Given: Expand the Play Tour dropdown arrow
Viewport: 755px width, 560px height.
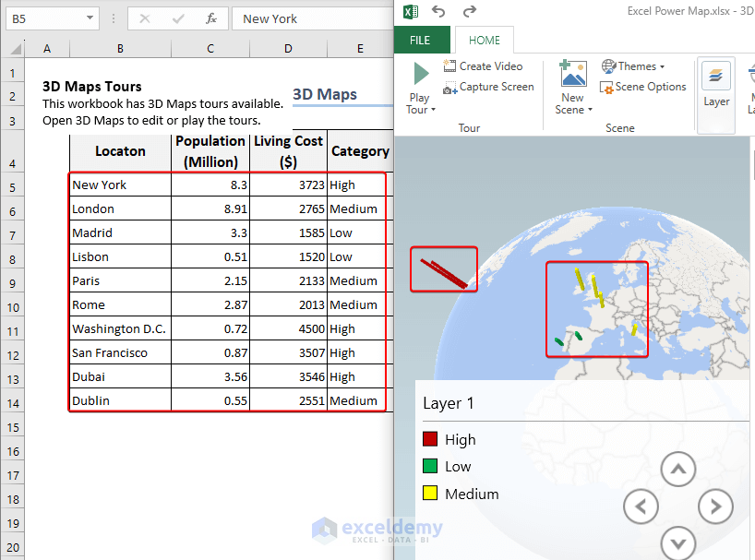Looking at the screenshot, I should point(434,111).
